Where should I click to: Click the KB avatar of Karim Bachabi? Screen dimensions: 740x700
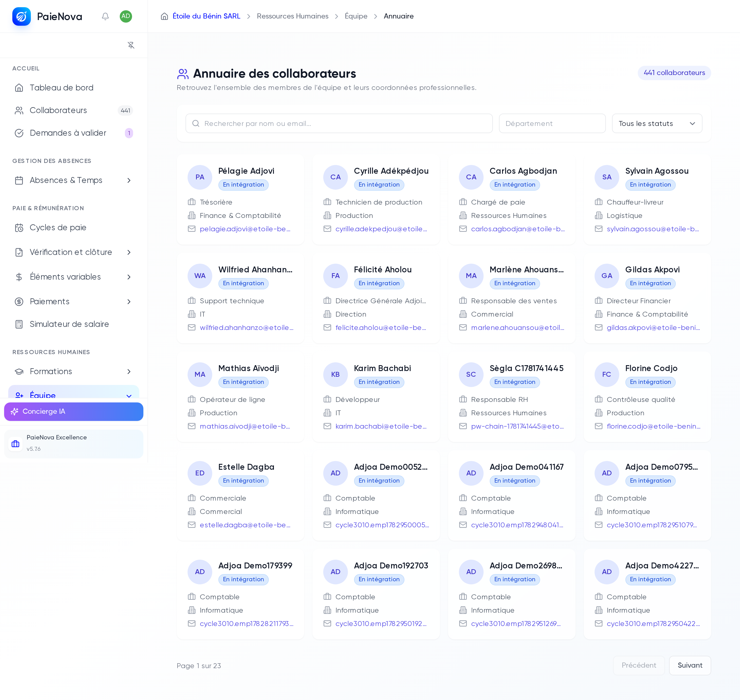[x=336, y=375]
